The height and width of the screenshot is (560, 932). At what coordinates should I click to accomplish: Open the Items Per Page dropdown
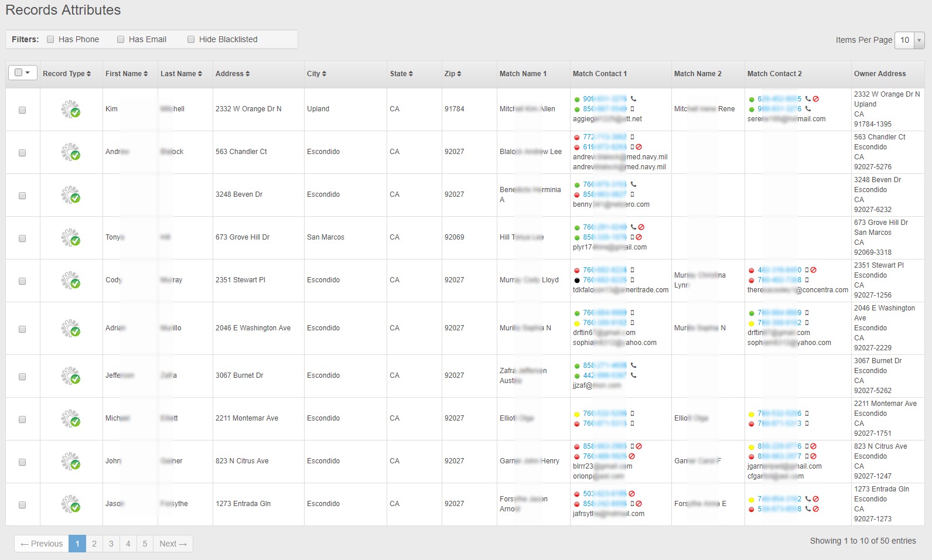pos(909,40)
